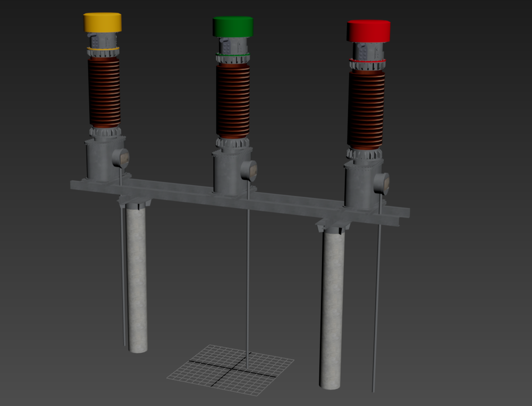The image size is (532, 406).
Task: Select the yellow cap on the left unit
Action: pos(103,22)
